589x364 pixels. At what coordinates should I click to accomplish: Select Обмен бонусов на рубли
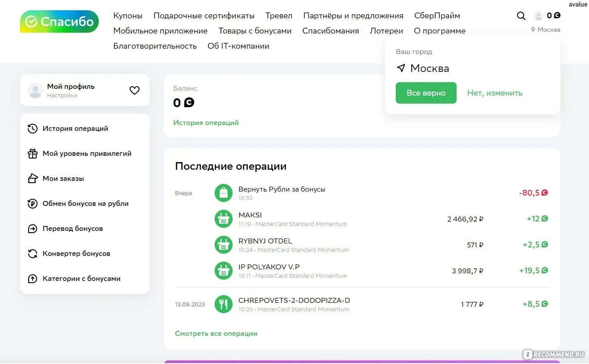click(85, 204)
